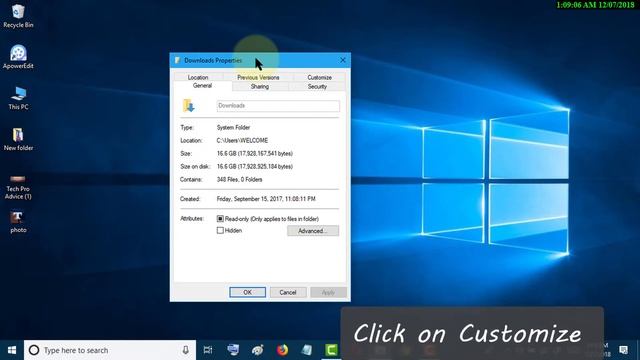Close the Downloads Properties dialog
The image size is (640, 360).
click(x=343, y=60)
